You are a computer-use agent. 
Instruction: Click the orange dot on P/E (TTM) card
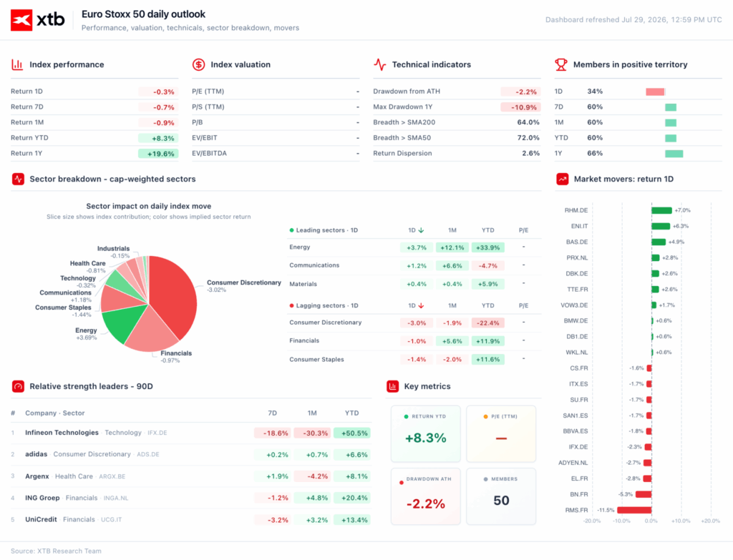coord(485,417)
